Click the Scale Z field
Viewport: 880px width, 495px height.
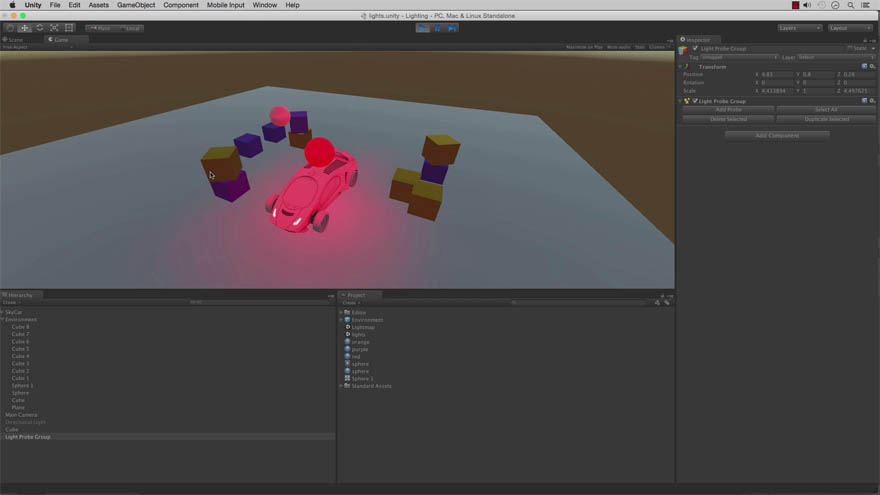(x=859, y=91)
